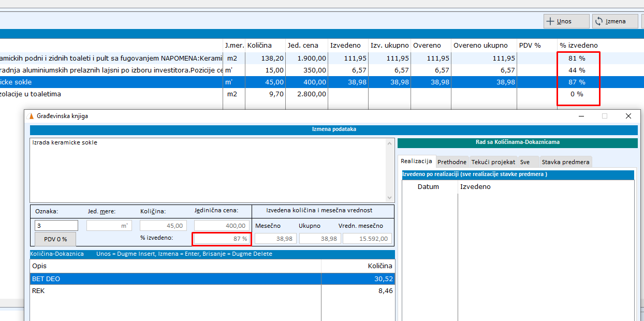Close the Građevinska knjiga dialog
The image size is (644, 321).
(628, 116)
